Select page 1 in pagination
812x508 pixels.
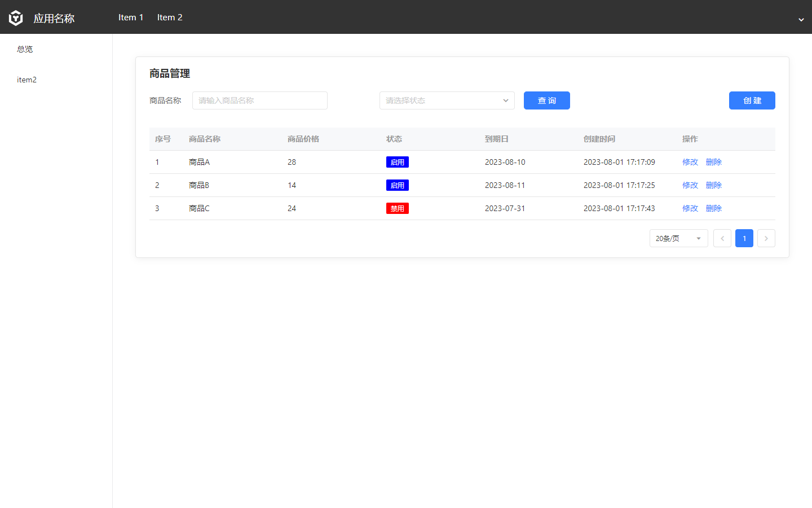click(x=744, y=238)
